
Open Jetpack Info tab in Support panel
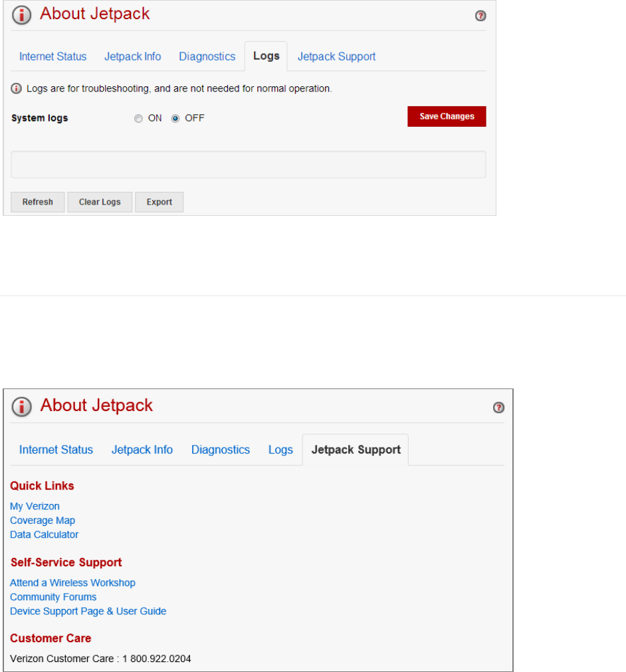point(142,450)
